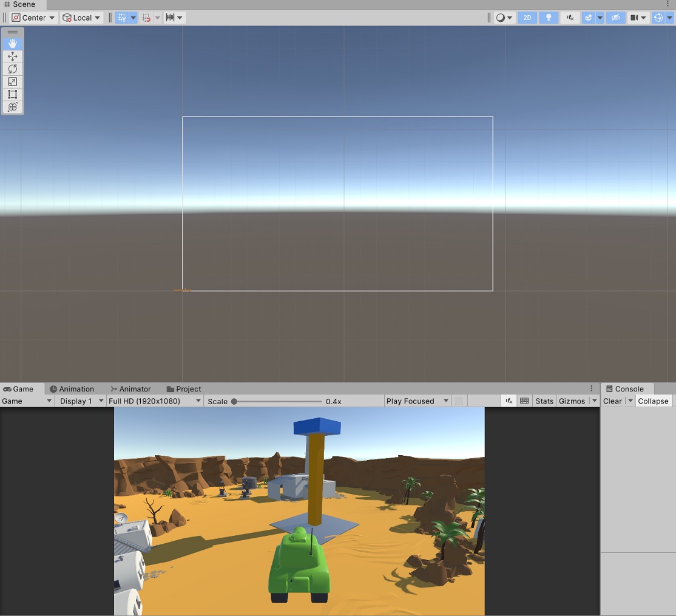Screen dimensions: 676x616
Task: Switch to the Animator tab
Action: click(130, 388)
